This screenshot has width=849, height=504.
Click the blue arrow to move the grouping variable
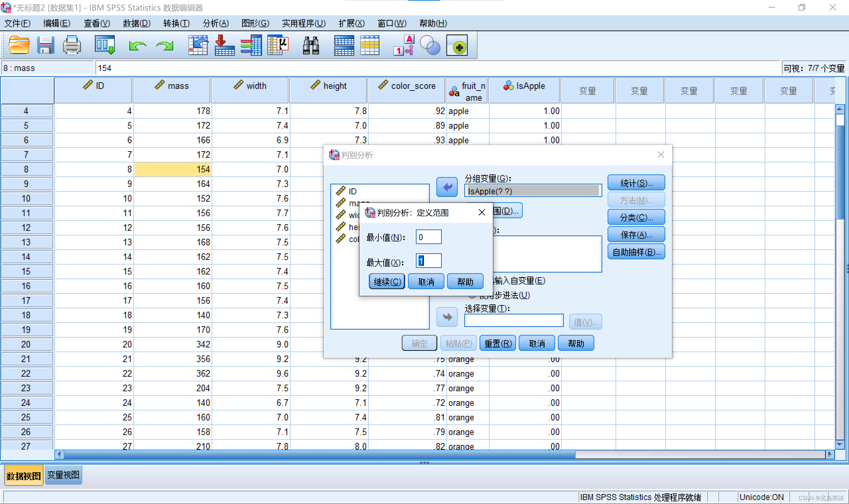(447, 187)
